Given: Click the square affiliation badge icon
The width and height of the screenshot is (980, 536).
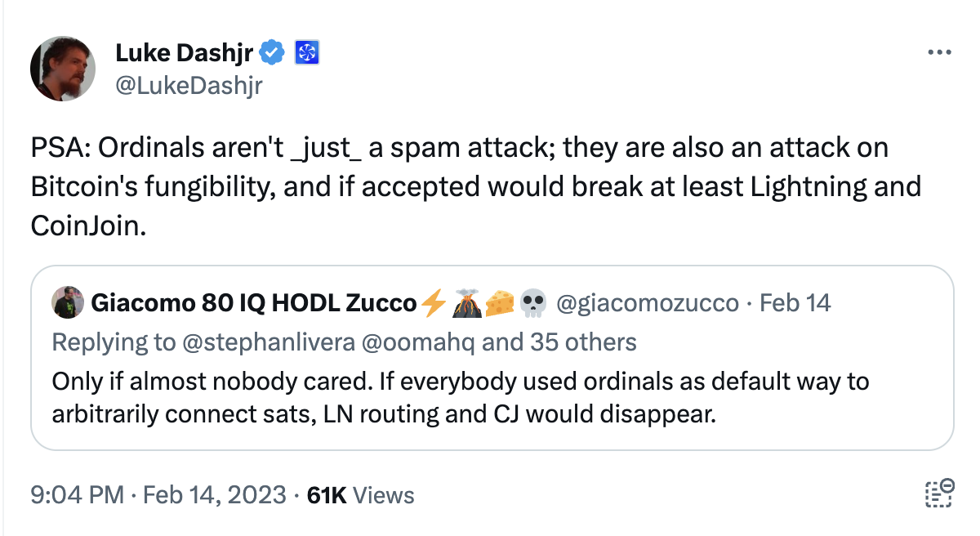Looking at the screenshot, I should point(306,54).
